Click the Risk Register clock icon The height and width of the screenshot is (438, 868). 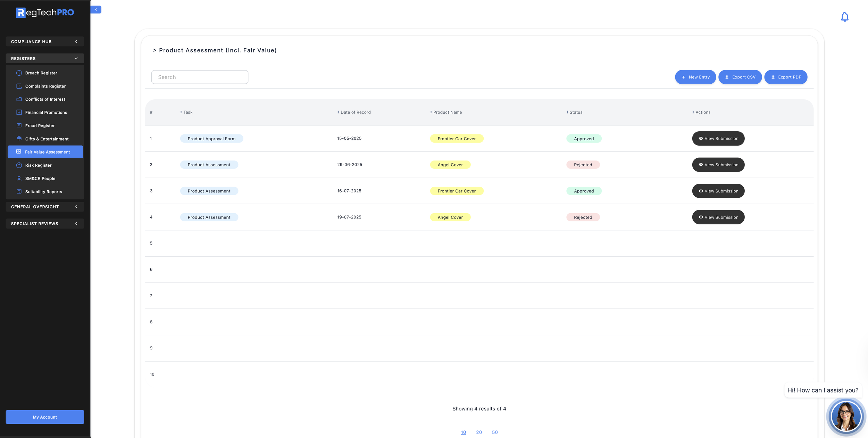[19, 165]
